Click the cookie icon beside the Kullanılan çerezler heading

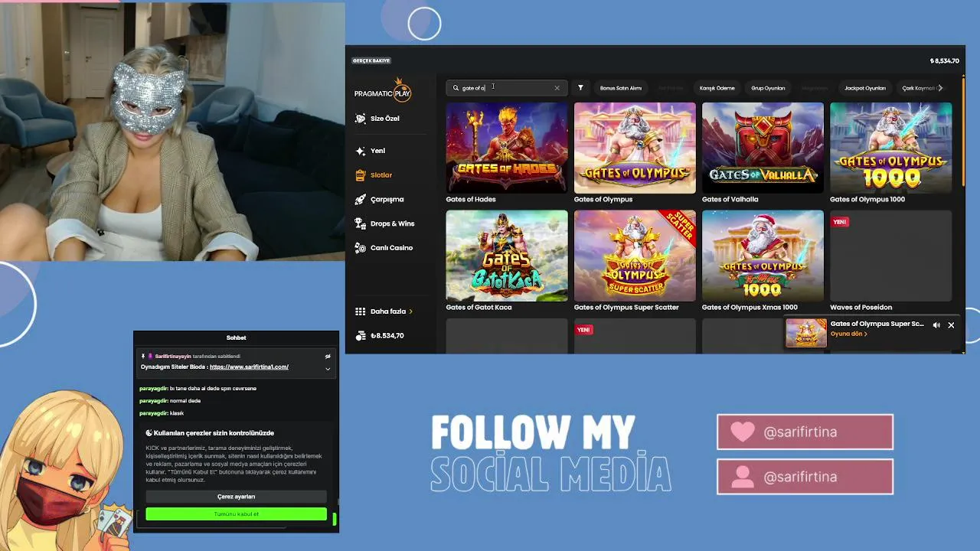click(x=149, y=433)
